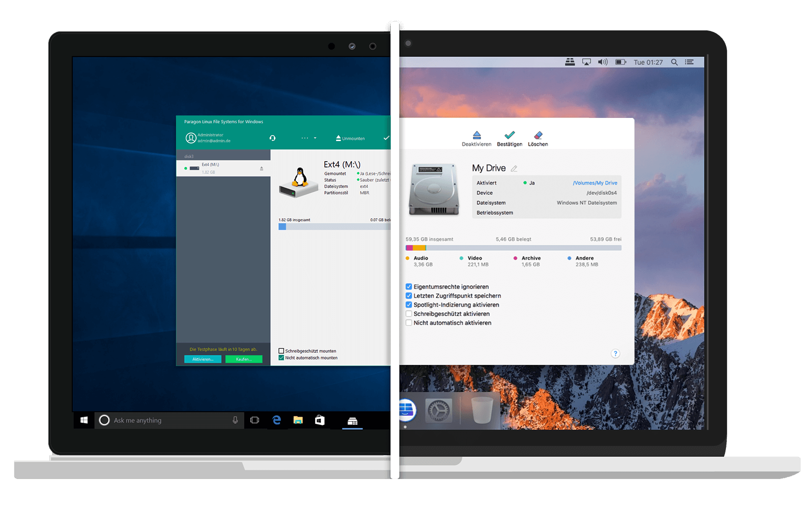Click the 59,35 GB insgesamt label
Image resolution: width=812 pixels, height=507 pixels.
[430, 239]
